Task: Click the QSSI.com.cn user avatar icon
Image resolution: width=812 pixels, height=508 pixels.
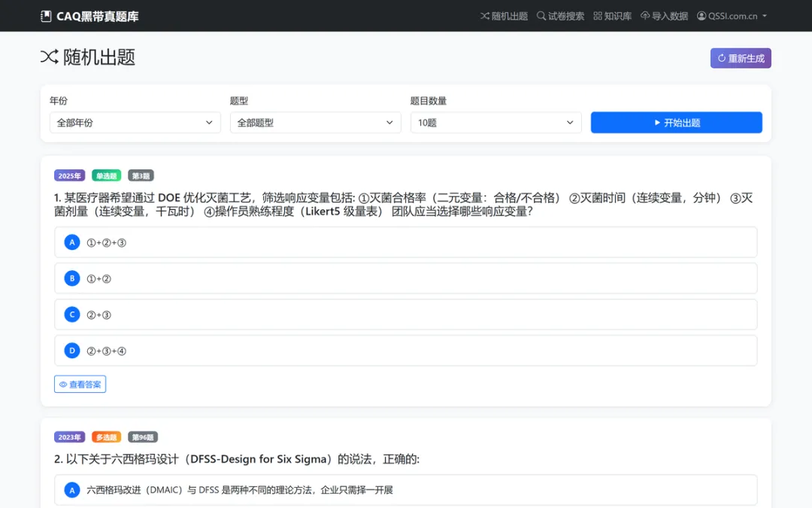Action: click(701, 16)
